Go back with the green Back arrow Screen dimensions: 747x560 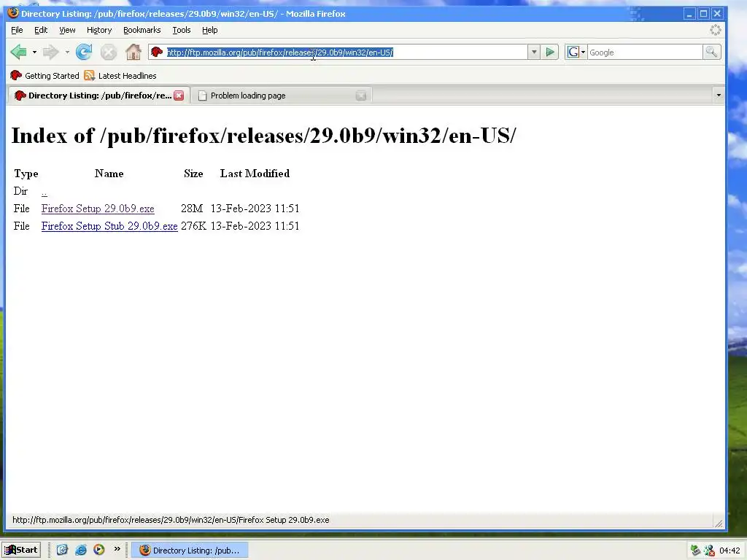[x=18, y=52]
